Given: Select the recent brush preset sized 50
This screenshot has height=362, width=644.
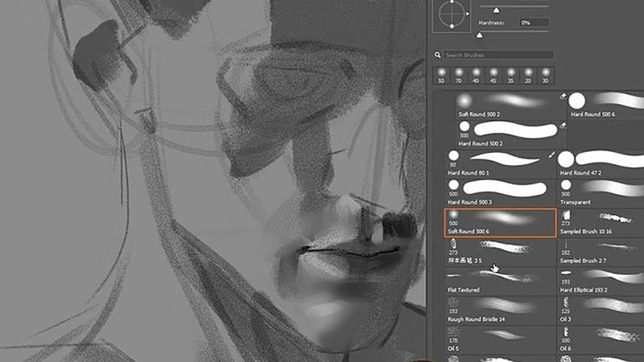Looking at the screenshot, I should 441,73.
